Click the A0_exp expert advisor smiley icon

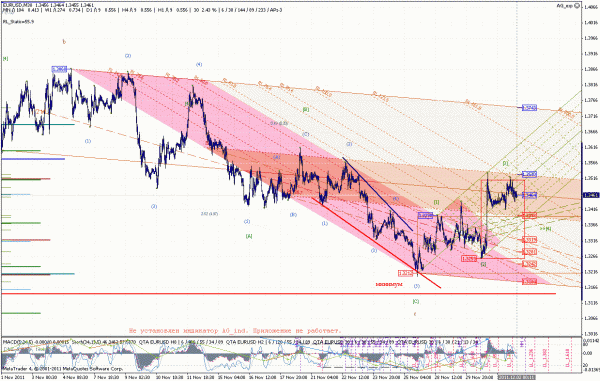(577, 5)
